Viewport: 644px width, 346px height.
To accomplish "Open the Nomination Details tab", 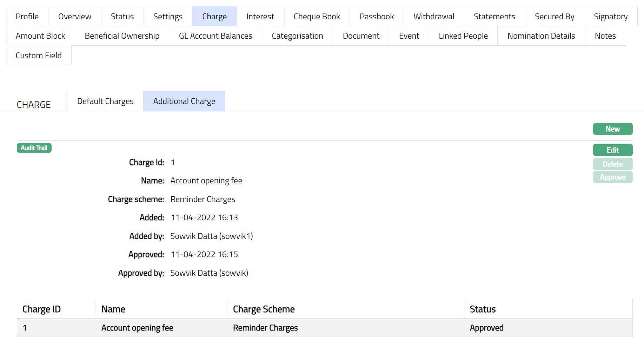I will click(x=541, y=36).
